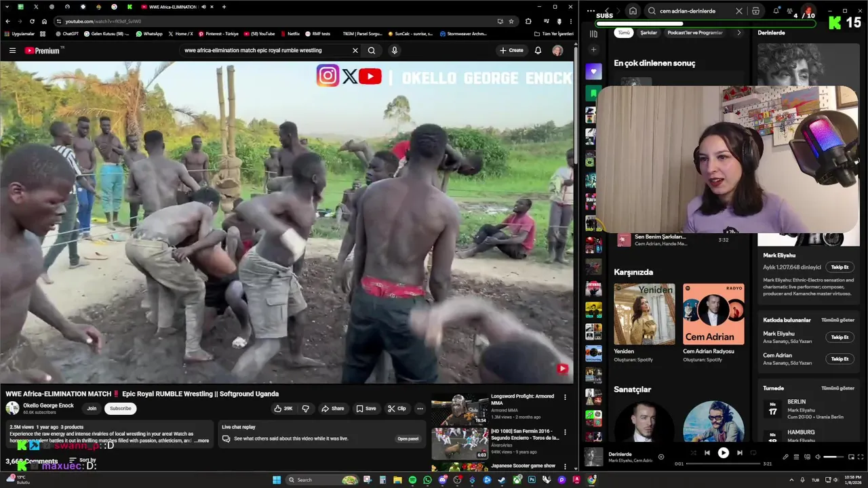Open a new Chrome tab with plus
Viewport: 868px width, 488px height.
click(x=224, y=7)
